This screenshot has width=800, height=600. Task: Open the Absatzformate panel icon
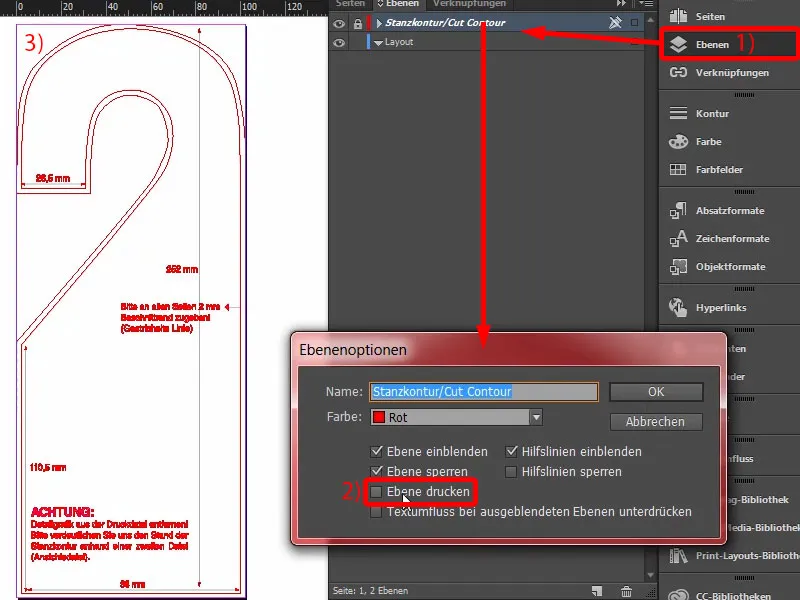[678, 210]
